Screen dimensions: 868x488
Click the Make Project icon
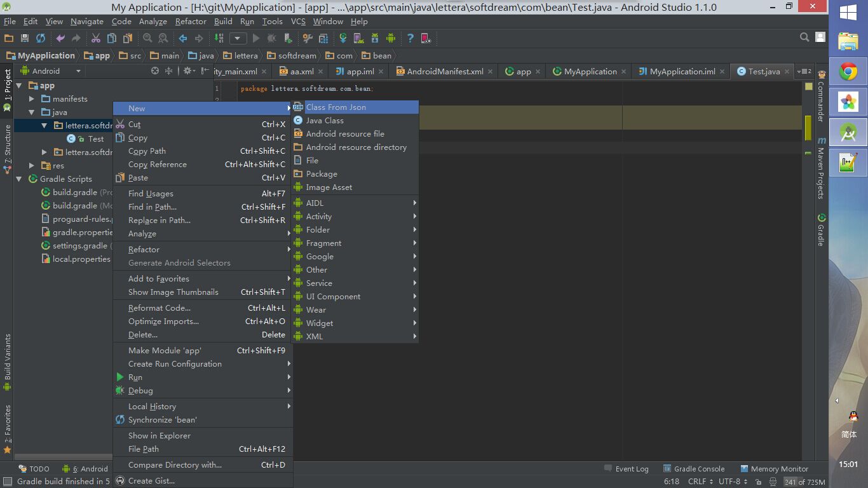219,38
